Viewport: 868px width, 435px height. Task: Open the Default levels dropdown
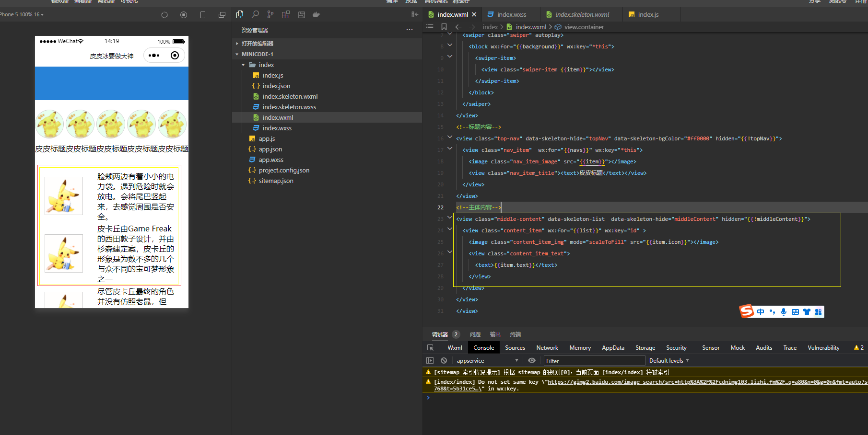pos(669,361)
